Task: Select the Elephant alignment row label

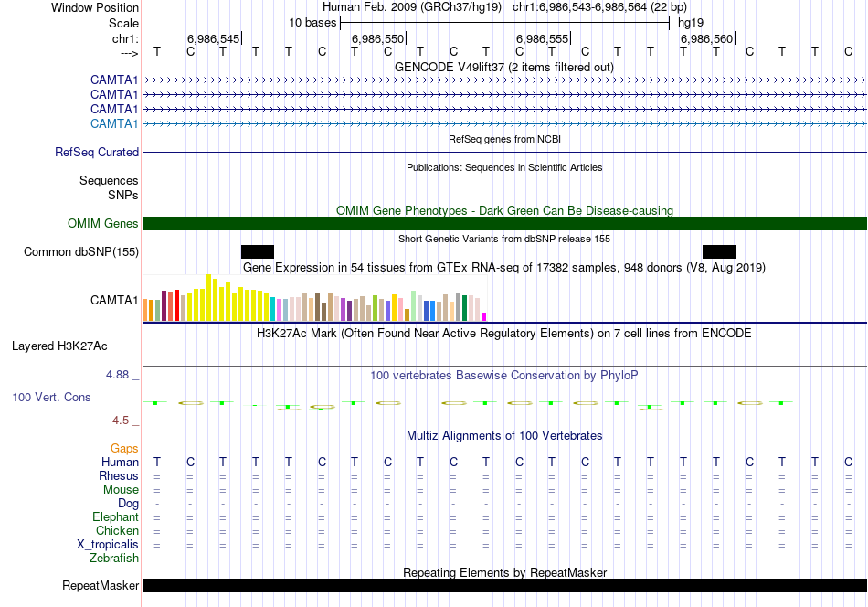Action: 115,516
